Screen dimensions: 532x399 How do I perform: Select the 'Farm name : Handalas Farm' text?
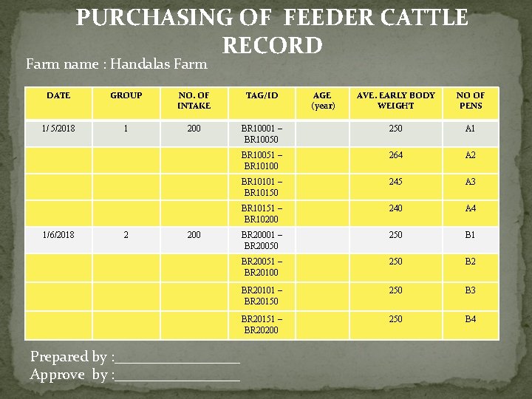click(117, 64)
